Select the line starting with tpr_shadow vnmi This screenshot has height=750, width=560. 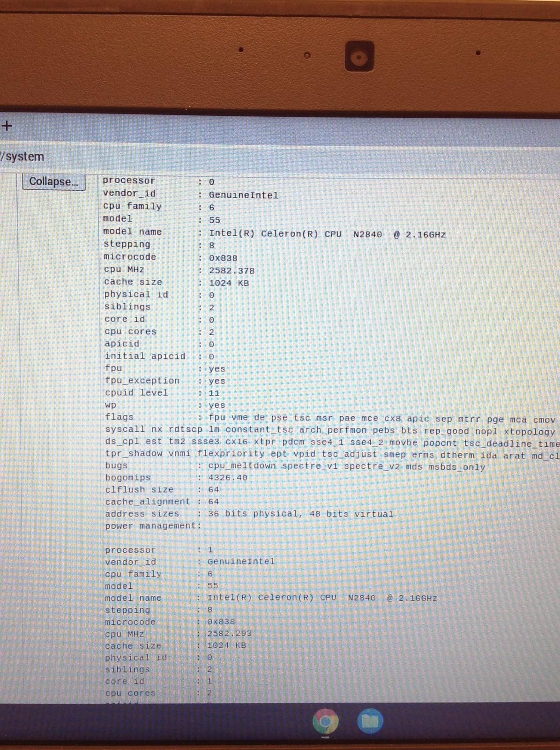click(x=332, y=454)
